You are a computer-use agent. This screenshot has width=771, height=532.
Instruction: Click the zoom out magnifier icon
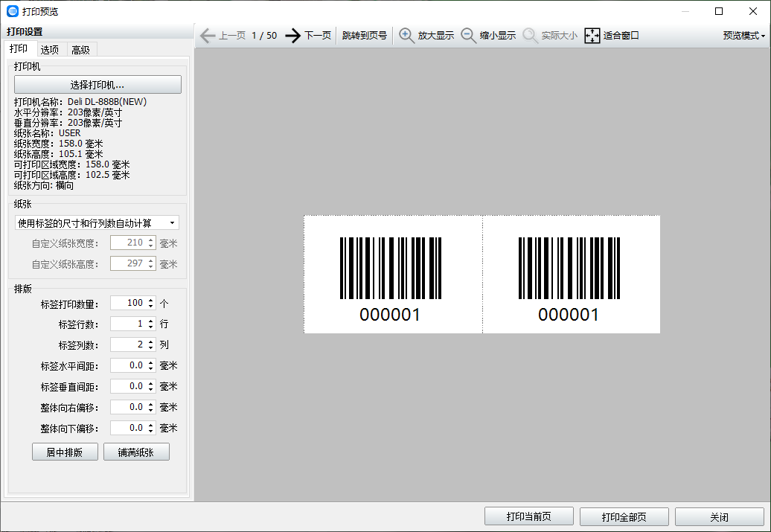coord(469,35)
